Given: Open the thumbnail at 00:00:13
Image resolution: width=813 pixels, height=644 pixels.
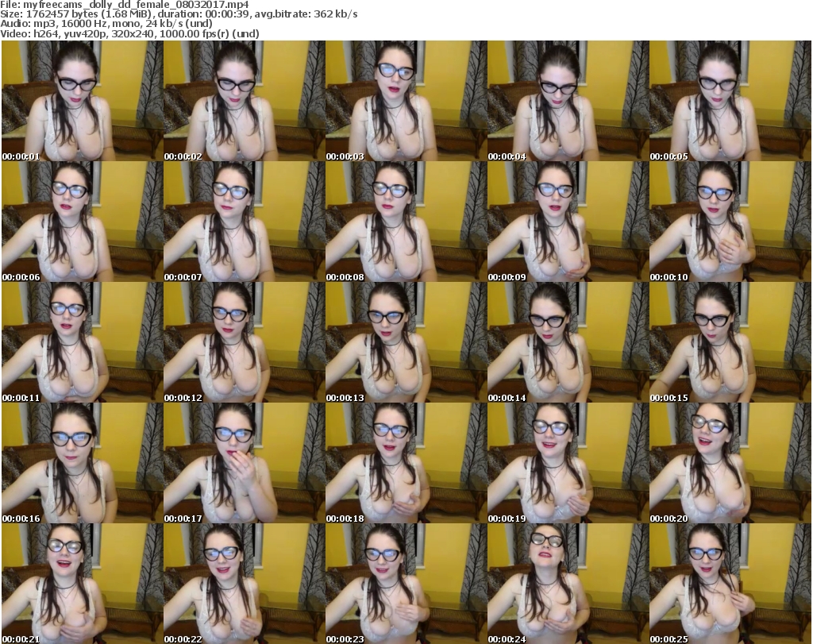Looking at the screenshot, I should pyautogui.click(x=406, y=342).
